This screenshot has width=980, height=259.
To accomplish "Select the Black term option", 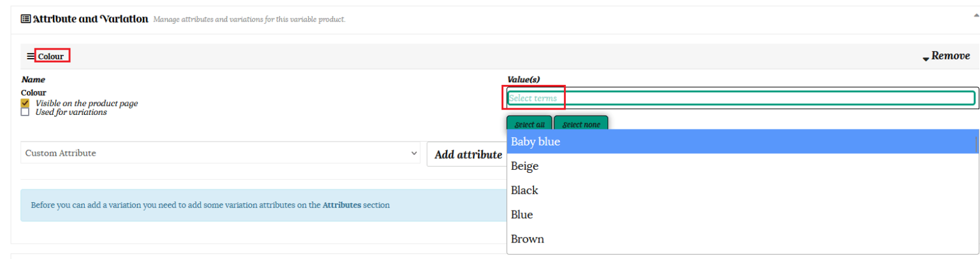I will pos(740,190).
